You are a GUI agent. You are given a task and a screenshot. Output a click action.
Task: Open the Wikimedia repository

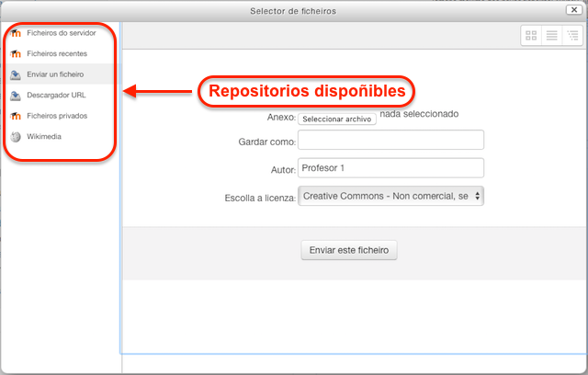point(44,136)
